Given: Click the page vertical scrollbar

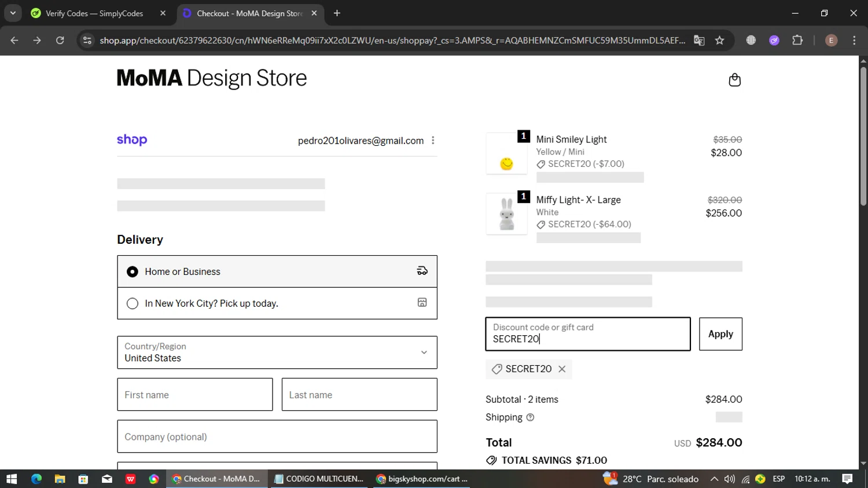Looking at the screenshot, I should click(x=863, y=137).
